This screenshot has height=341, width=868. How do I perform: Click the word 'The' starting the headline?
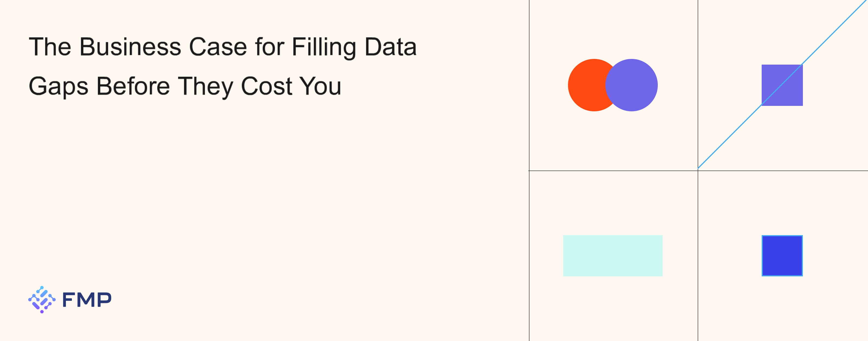[50, 46]
